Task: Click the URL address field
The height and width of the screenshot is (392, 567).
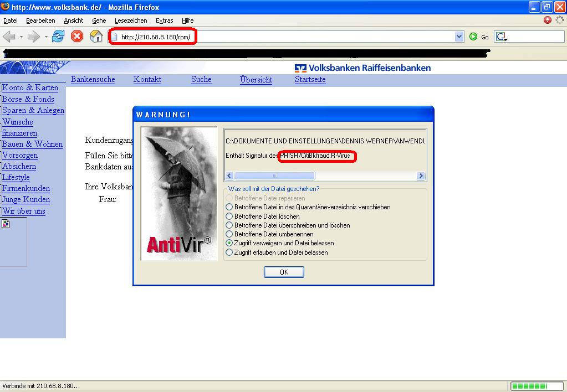Action: (285, 37)
